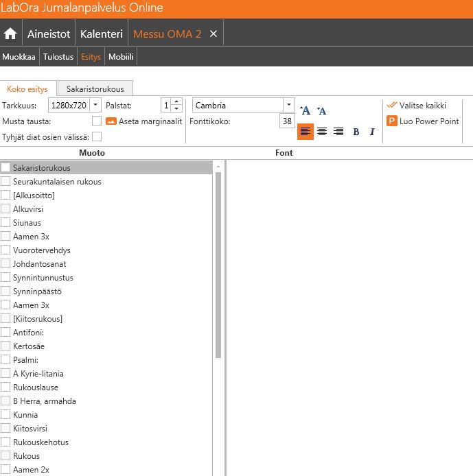Check the Sakaristorukous list item
473x476 pixels.
pos(5,167)
